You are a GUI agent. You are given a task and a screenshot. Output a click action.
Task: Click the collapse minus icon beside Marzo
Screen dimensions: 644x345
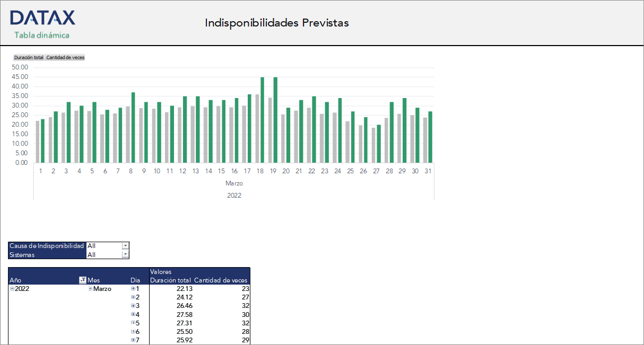pos(90,289)
